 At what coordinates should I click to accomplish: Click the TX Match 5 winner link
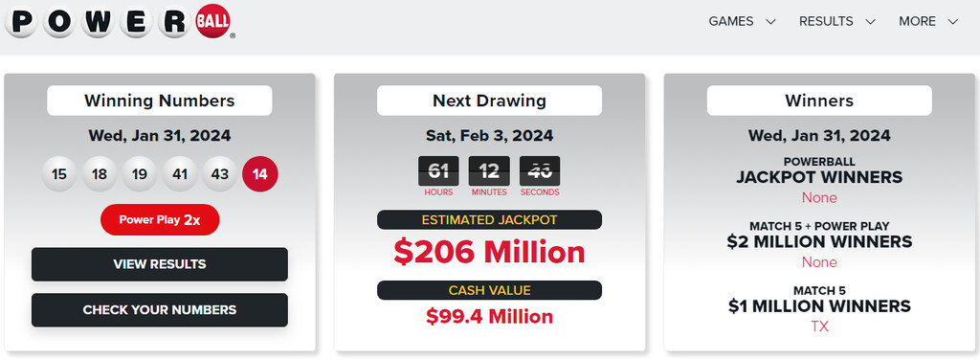[x=819, y=326]
